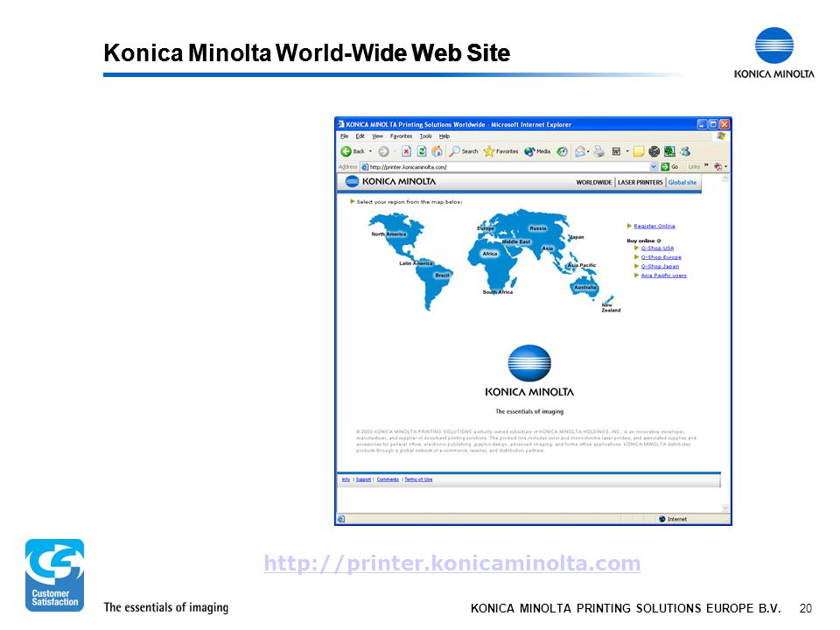This screenshot has height=630, width=840.
Task: Click the Terms of Use footer link
Action: 418,479
